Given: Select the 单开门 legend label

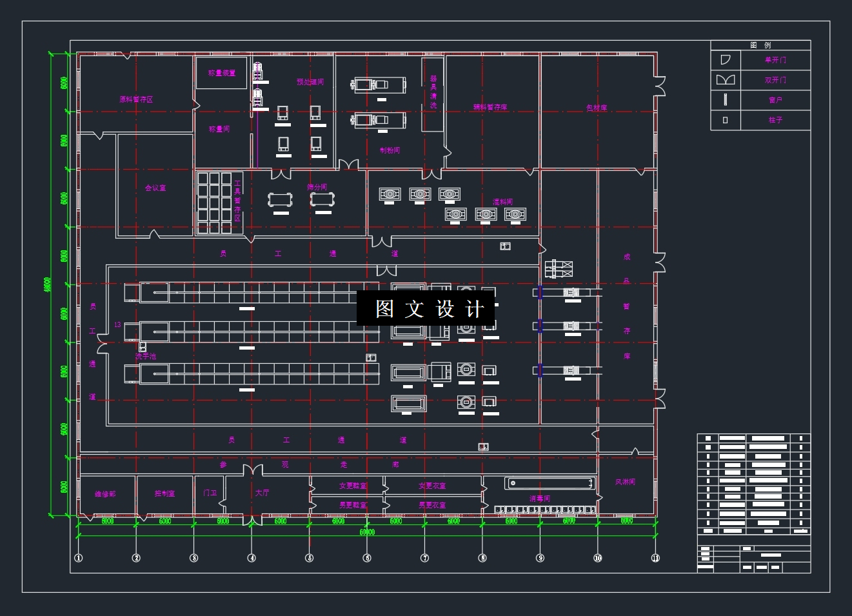Looking at the screenshot, I should click(775, 60).
